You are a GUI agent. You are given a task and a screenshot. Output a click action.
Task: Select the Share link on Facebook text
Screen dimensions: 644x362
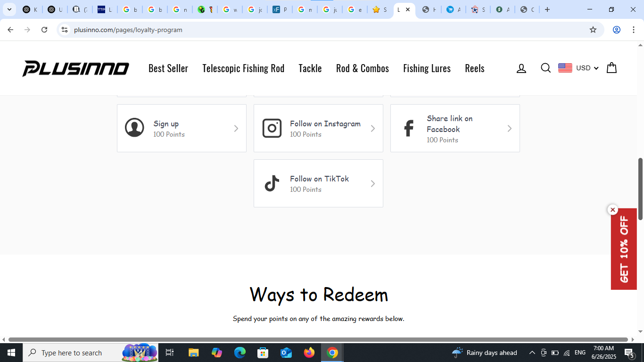[x=450, y=123]
